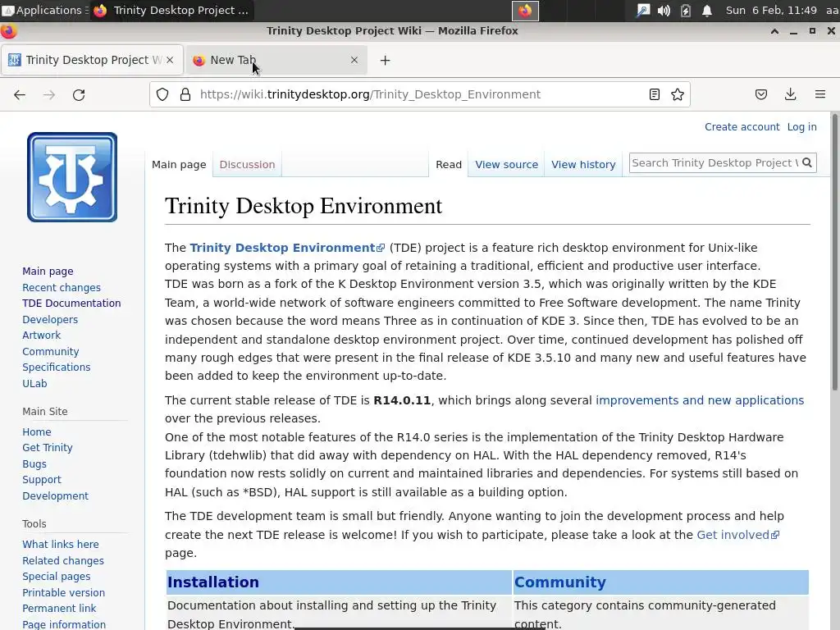The height and width of the screenshot is (630, 840).
Task: Click the search magnifier button in wiki
Action: click(807, 162)
